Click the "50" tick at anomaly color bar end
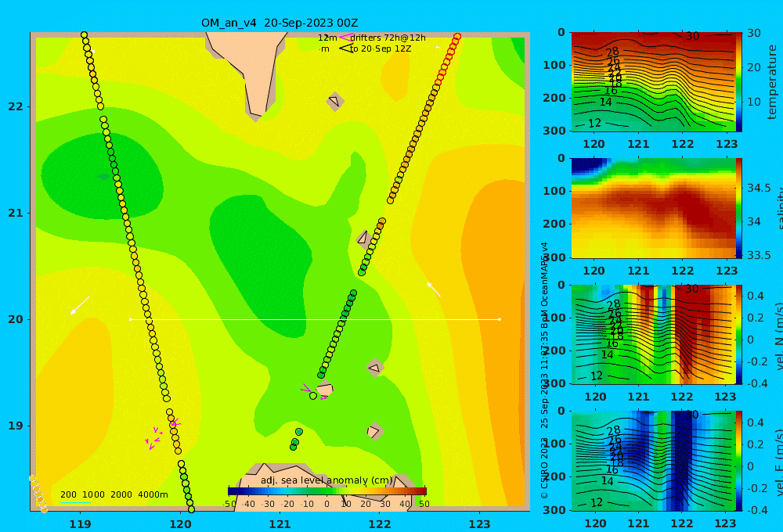Image resolution: width=783 pixels, height=532 pixels. pos(424,504)
